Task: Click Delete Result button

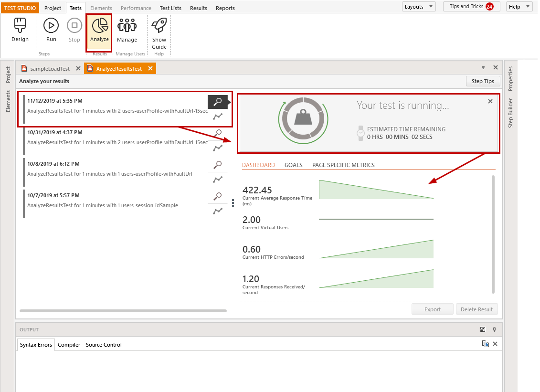Action: 476,309
